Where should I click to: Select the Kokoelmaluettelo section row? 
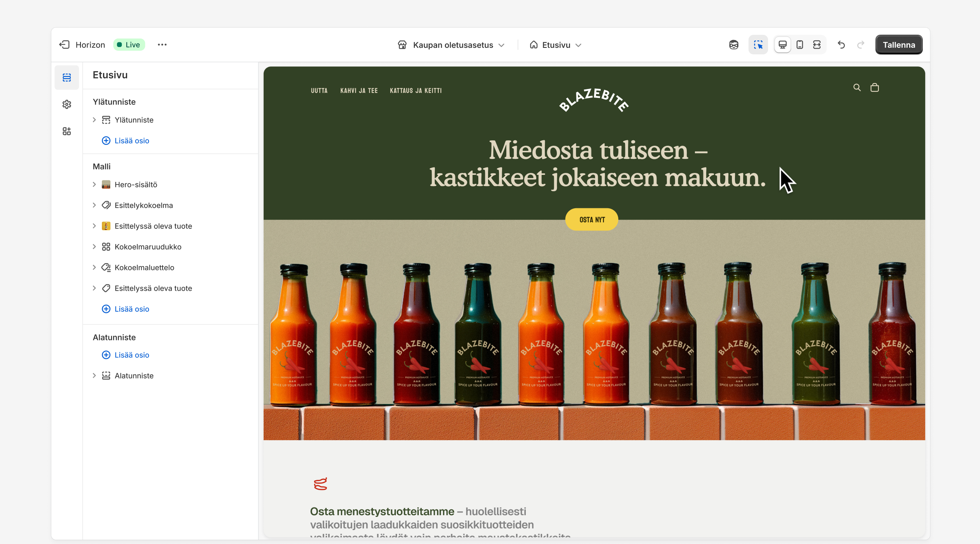coord(170,267)
